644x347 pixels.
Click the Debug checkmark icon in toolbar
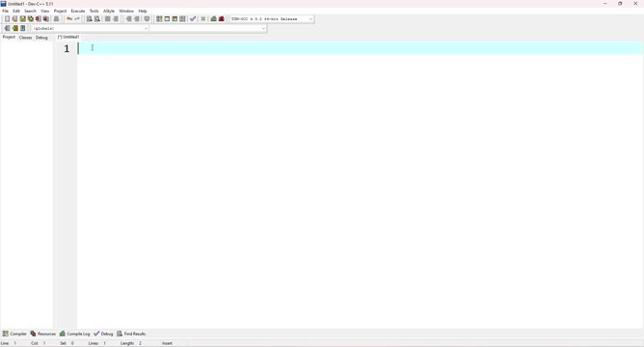click(x=193, y=19)
